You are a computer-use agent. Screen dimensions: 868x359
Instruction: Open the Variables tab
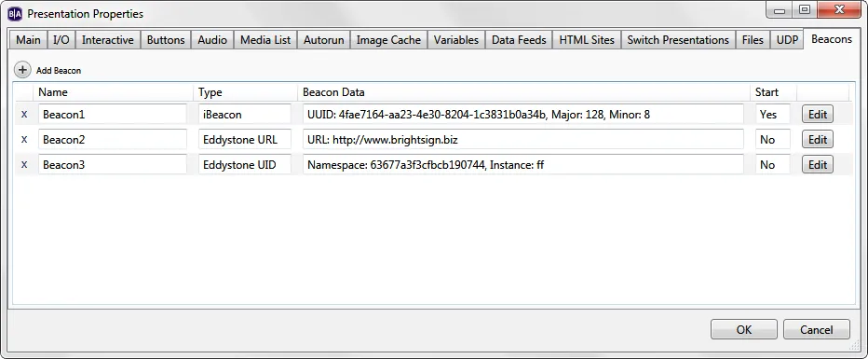[x=456, y=40]
